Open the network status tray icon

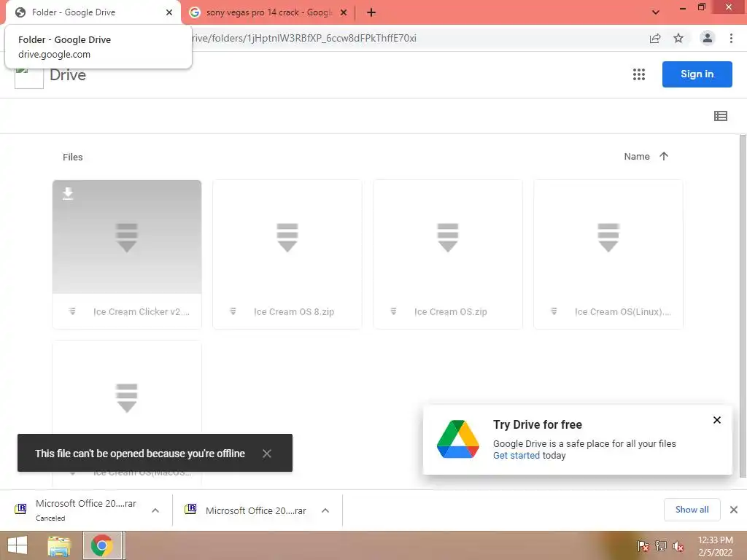[661, 546]
